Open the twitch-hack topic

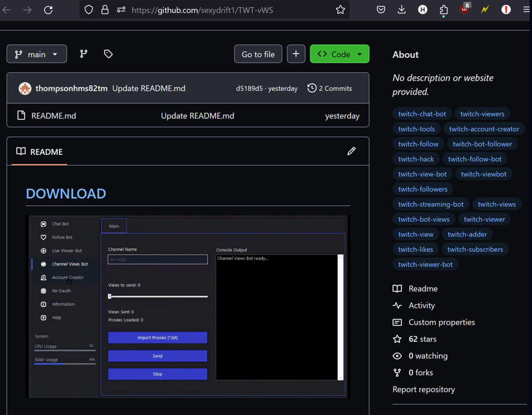coord(416,159)
